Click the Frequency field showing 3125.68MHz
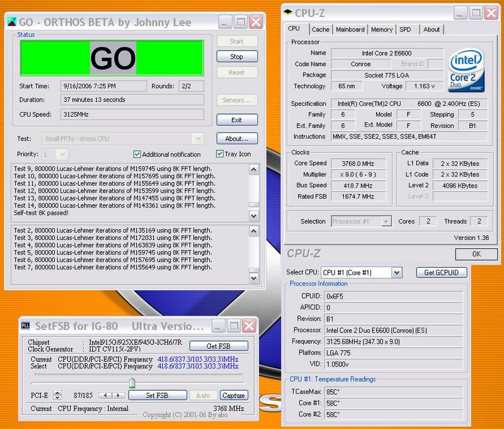The image size is (504, 429). pyautogui.click(x=393, y=341)
